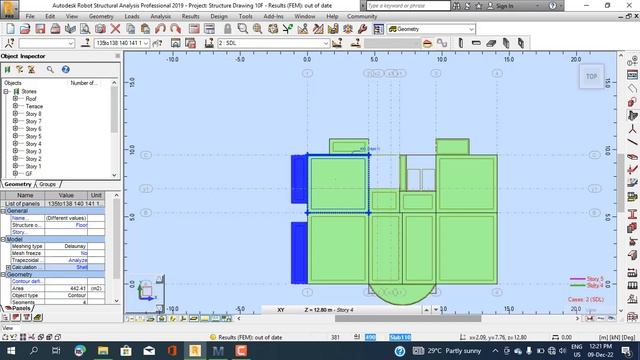
Task: Expand Story 8 tree node
Action: (15, 113)
